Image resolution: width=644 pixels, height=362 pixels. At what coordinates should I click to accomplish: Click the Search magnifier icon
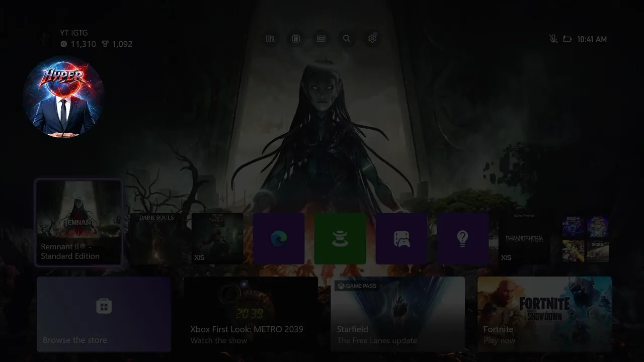point(347,39)
